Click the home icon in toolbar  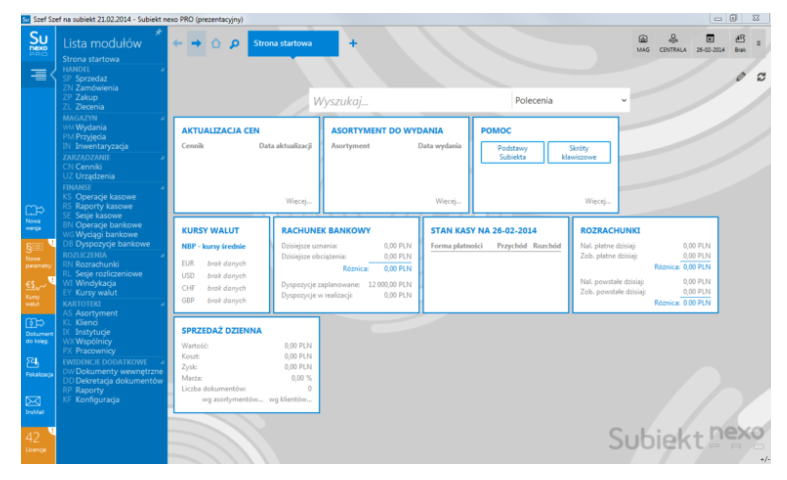click(216, 44)
